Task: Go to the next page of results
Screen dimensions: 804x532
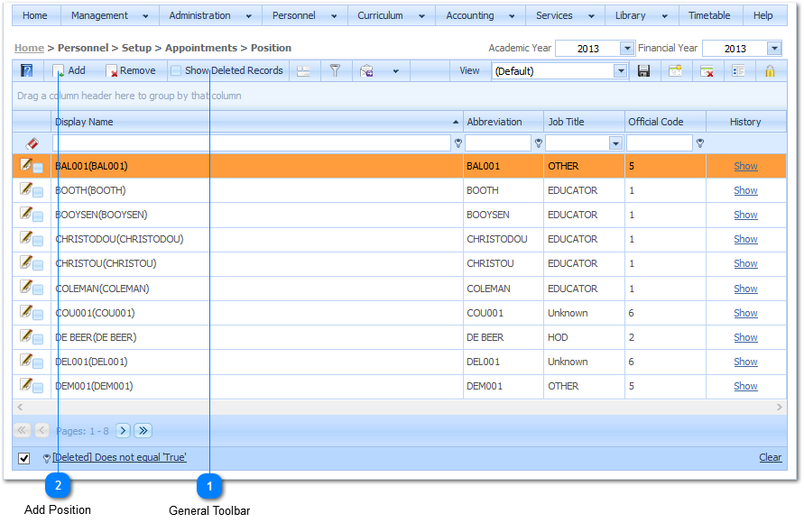Action: point(123,430)
